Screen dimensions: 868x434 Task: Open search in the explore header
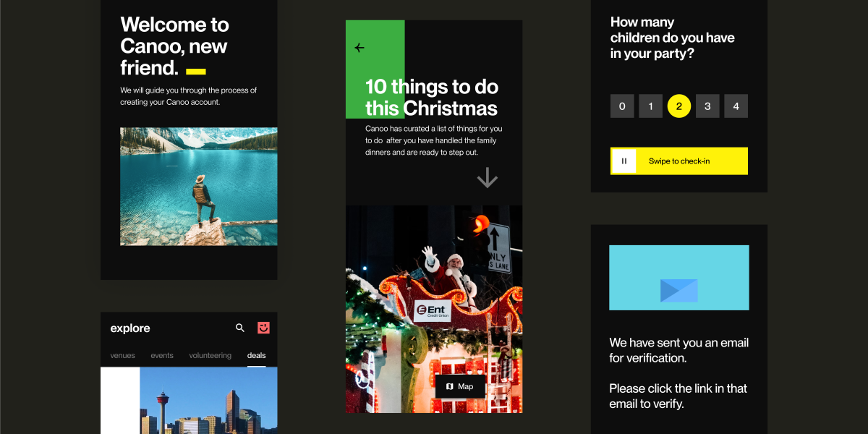pyautogui.click(x=240, y=328)
